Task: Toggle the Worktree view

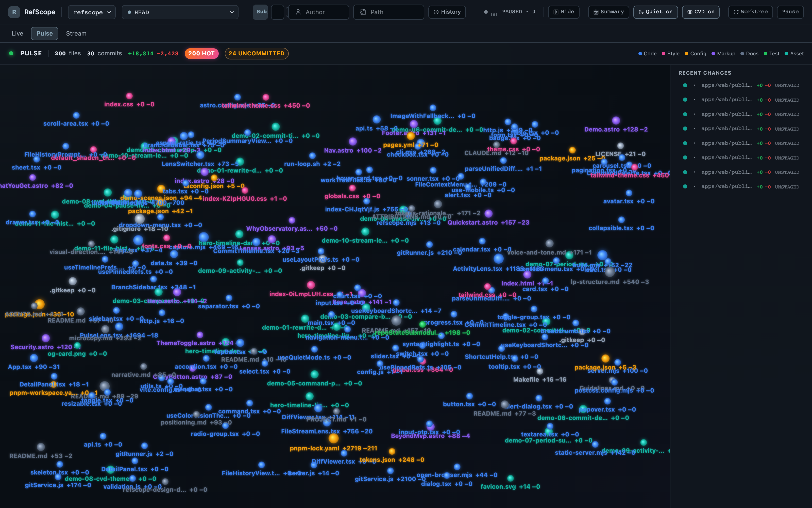Action: point(750,12)
